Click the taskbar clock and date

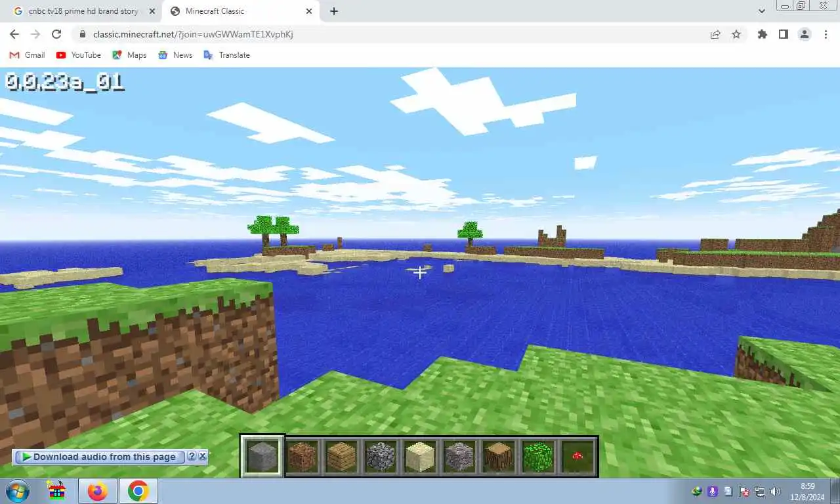point(808,491)
